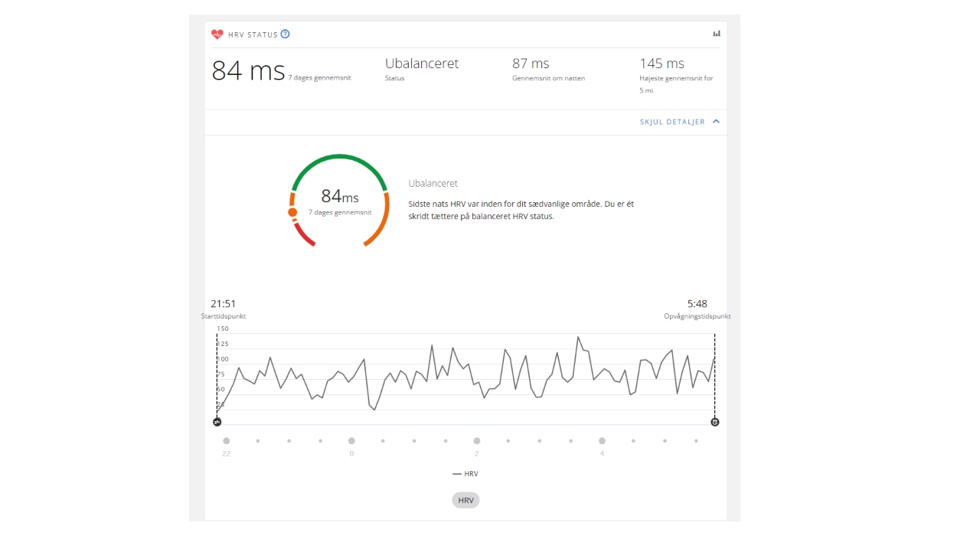Open the HRV status help question mark
This screenshot has width=980, height=536.
click(286, 34)
